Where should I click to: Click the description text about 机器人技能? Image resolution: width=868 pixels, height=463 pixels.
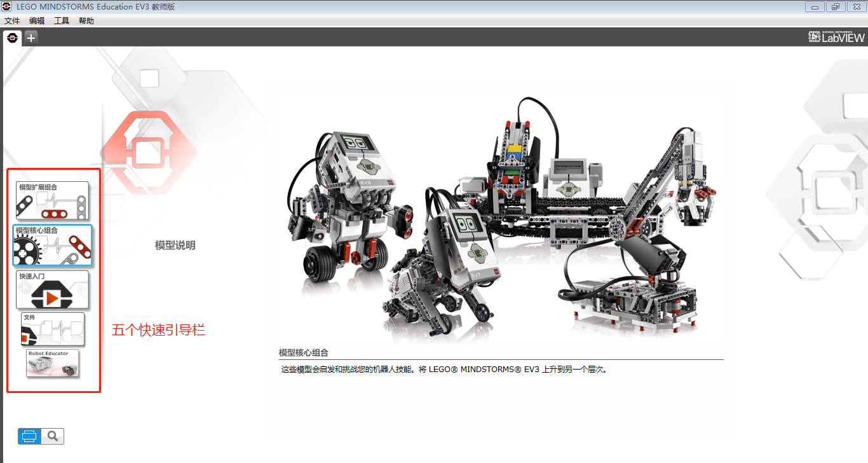(x=445, y=369)
